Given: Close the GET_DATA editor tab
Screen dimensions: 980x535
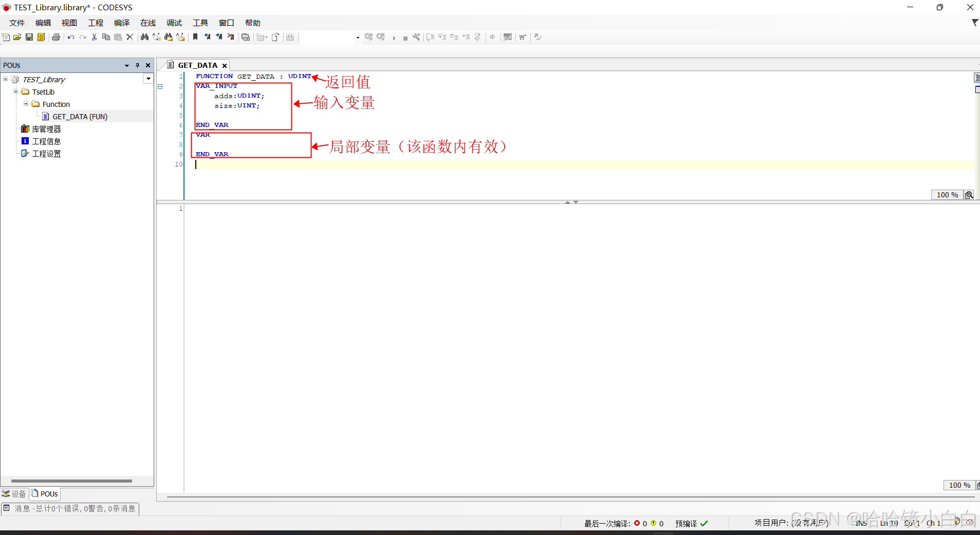Looking at the screenshot, I should tap(225, 65).
